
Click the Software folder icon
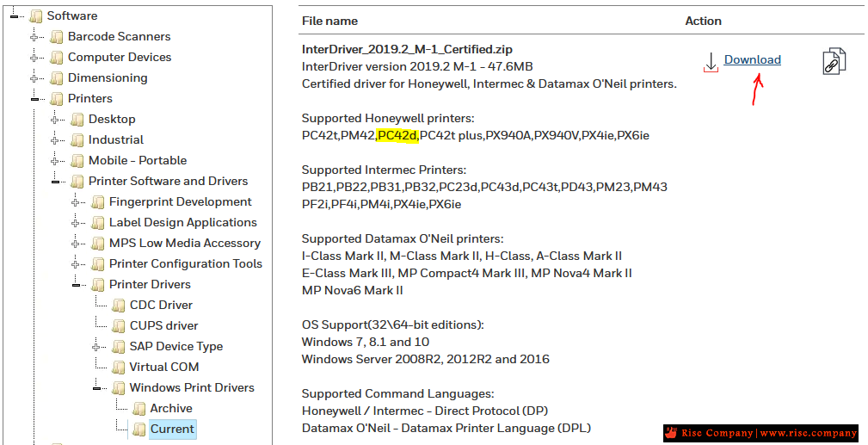coord(35,16)
